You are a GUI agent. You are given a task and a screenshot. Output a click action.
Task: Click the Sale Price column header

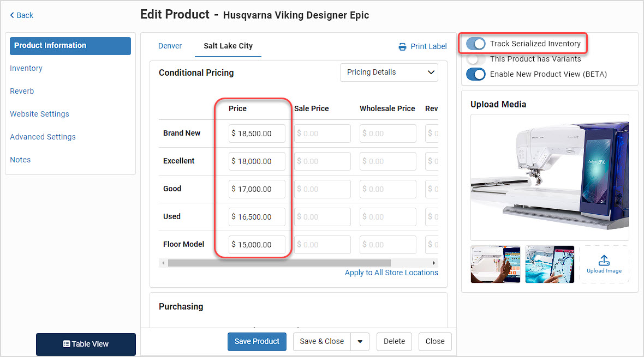[311, 109]
